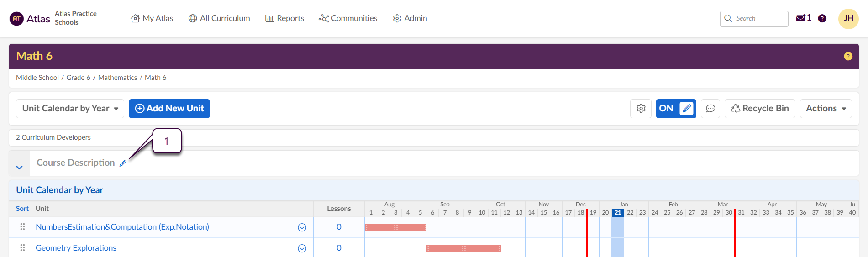Expand options for NumbersEstimation&Computation unit
This screenshot has height=257, width=868.
(302, 227)
